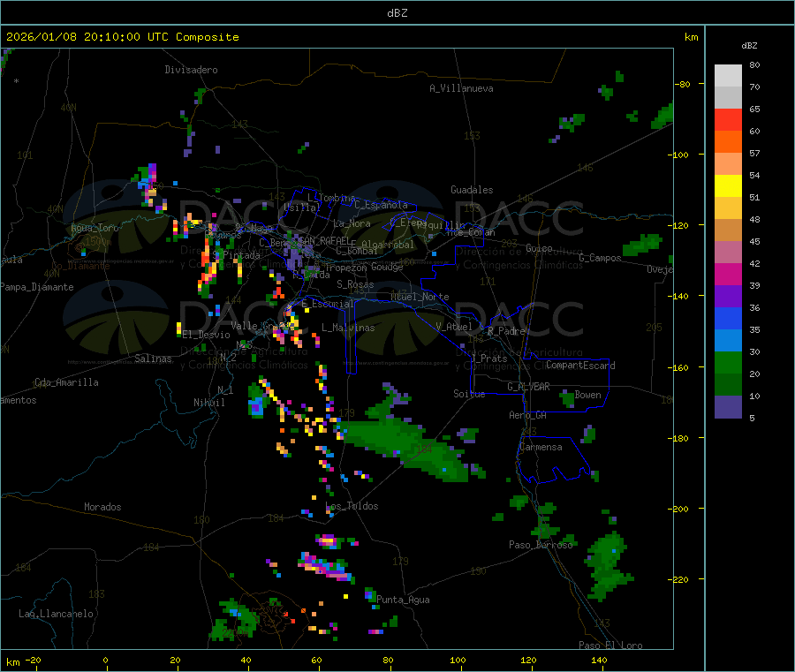The image size is (795, 672).
Task: Click the 'Los_Toldos' map label
Action: (x=352, y=506)
